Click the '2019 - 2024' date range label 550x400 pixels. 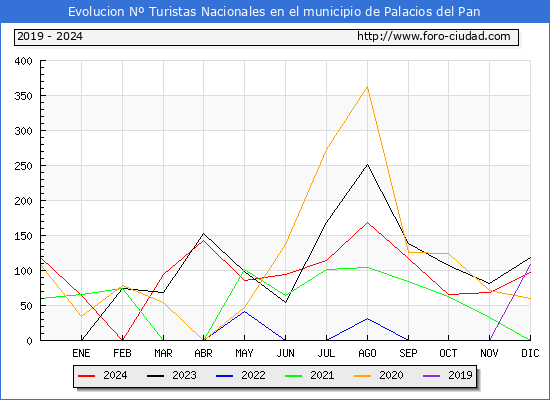coord(50,36)
